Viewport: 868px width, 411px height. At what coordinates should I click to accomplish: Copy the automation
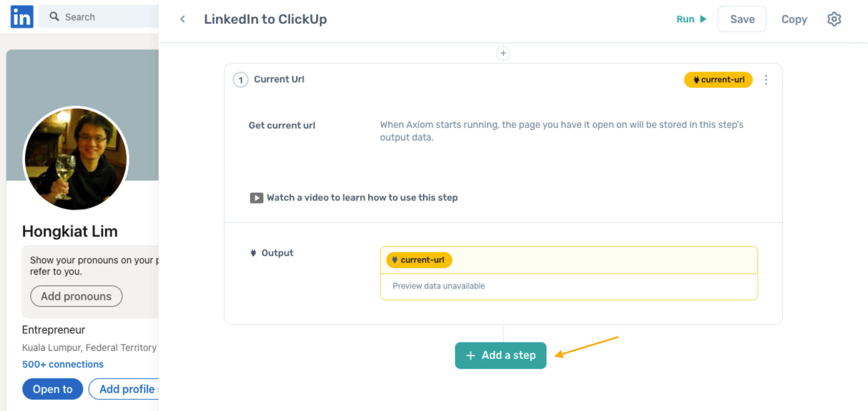click(x=794, y=19)
